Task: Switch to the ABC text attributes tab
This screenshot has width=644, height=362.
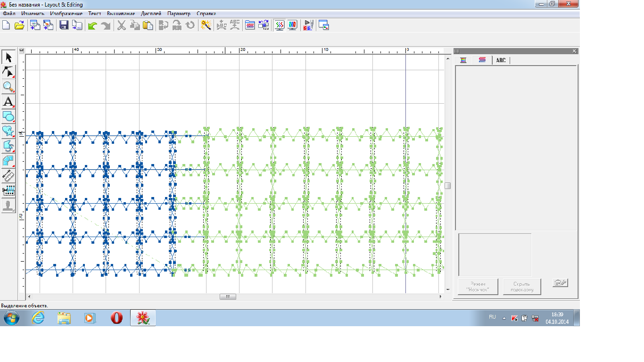Action: (501, 60)
